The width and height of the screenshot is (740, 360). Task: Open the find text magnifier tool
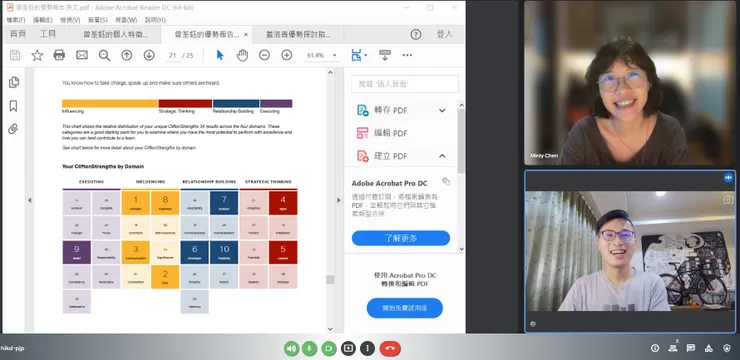(x=104, y=55)
